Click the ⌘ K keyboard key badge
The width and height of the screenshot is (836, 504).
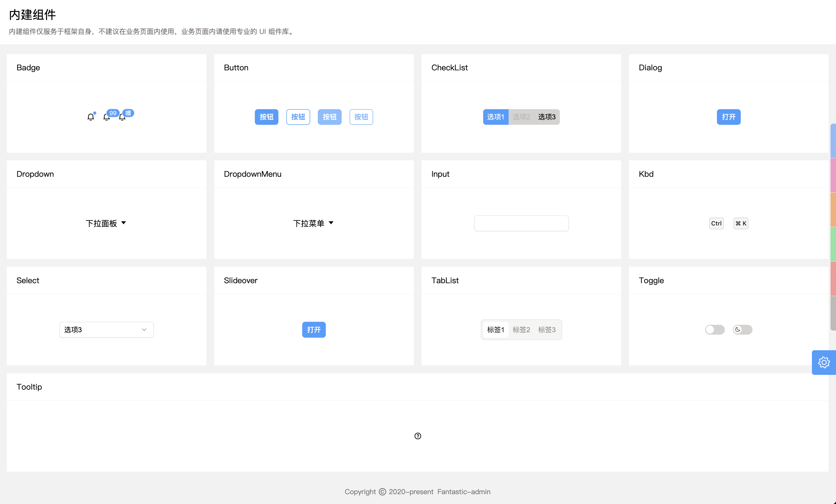(741, 223)
